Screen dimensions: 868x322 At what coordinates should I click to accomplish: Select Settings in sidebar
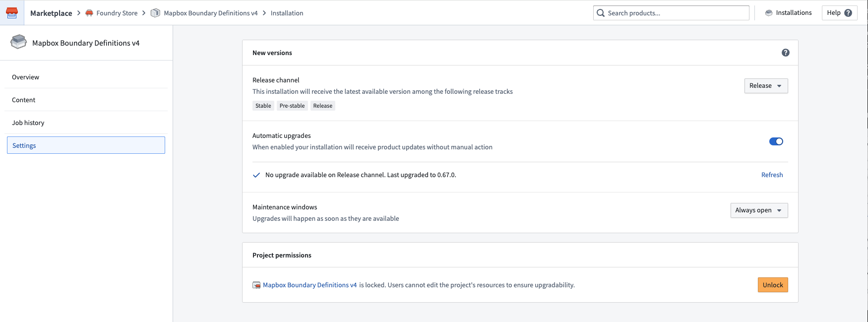pos(86,145)
